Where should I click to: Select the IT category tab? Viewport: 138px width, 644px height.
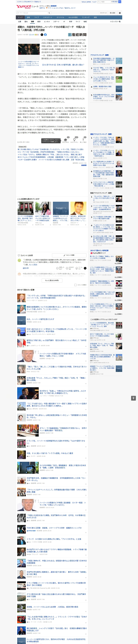click(x=64, y=21)
